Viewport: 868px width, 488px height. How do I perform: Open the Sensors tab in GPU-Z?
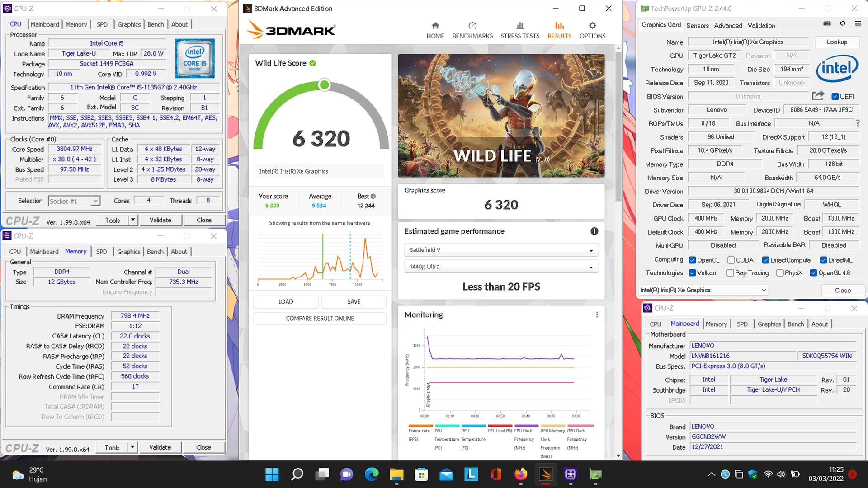click(698, 25)
